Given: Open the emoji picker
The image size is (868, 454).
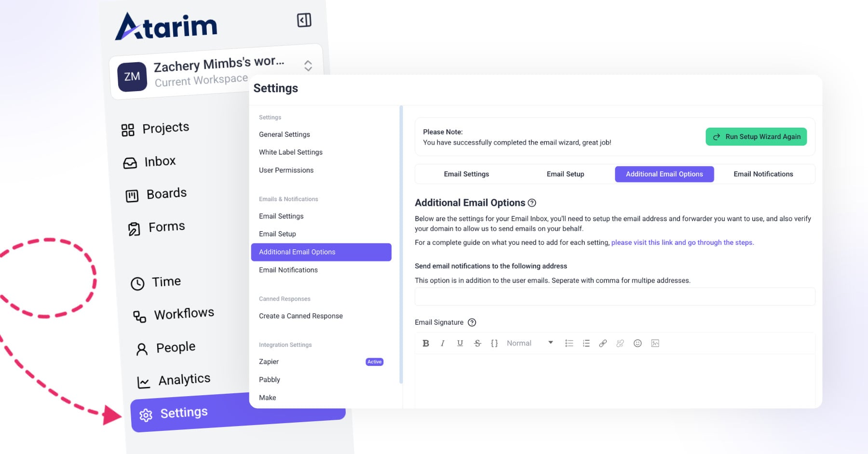Looking at the screenshot, I should [x=637, y=343].
